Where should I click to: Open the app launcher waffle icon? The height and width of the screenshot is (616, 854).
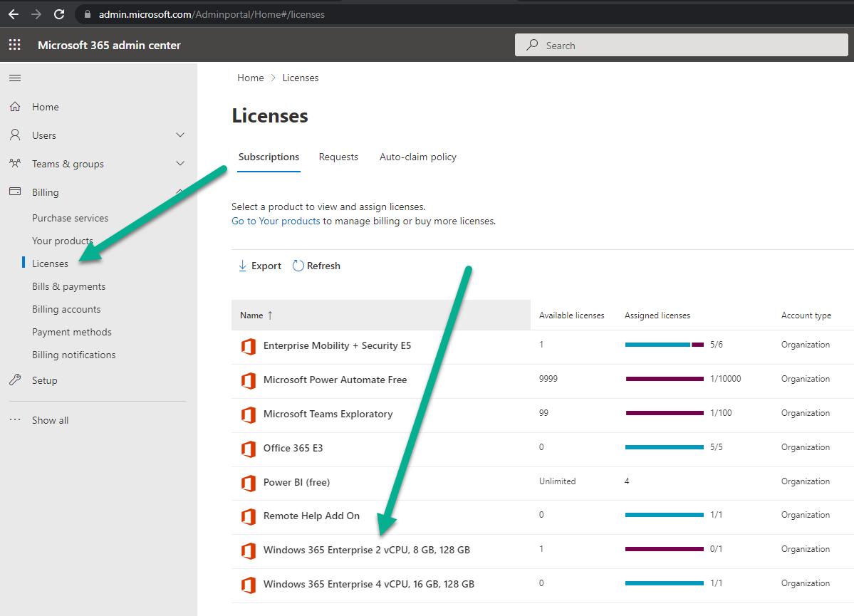coord(15,45)
